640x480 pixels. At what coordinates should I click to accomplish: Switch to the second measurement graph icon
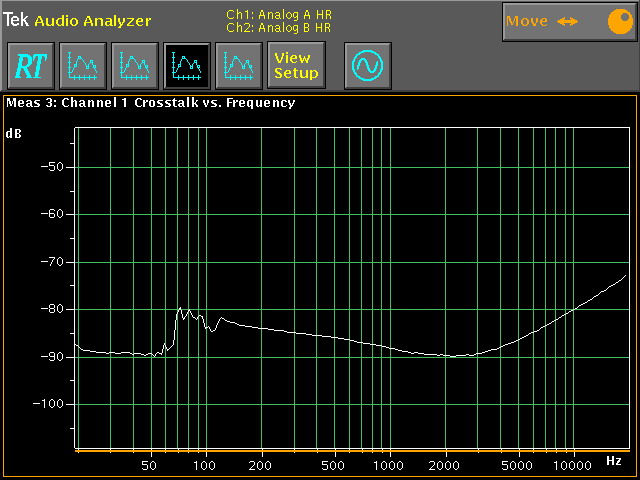[134, 66]
